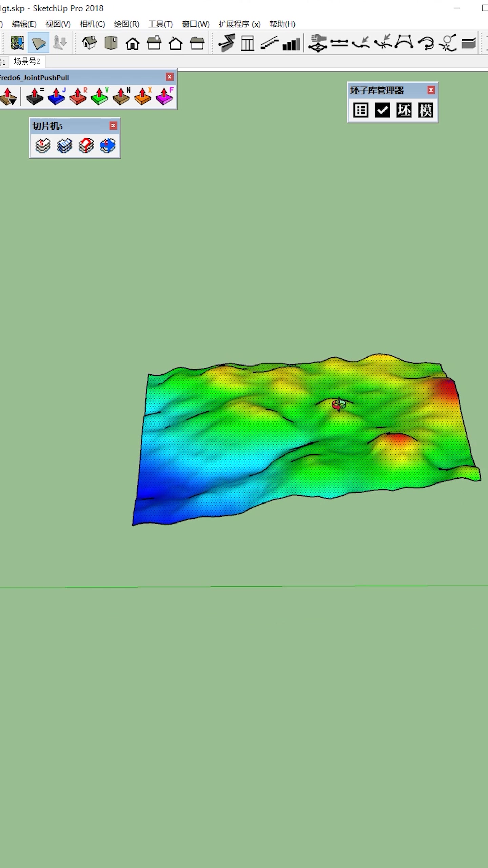Image resolution: width=488 pixels, height=868 pixels.
Task: Switch to the 场景号2 scene tab
Action: pos(27,61)
